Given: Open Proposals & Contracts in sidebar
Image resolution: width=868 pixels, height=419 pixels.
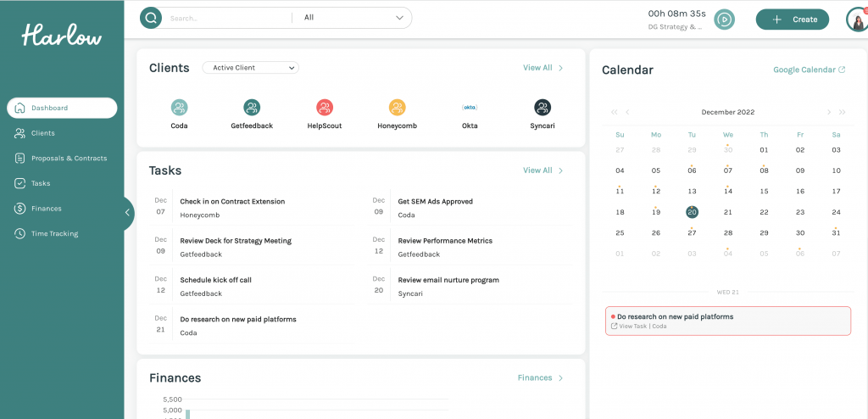Looking at the screenshot, I should click(69, 158).
